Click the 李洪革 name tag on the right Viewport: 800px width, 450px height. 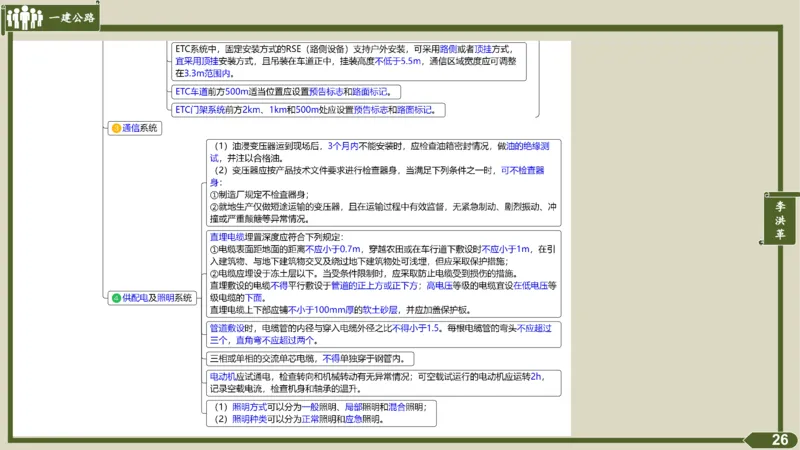[780, 220]
